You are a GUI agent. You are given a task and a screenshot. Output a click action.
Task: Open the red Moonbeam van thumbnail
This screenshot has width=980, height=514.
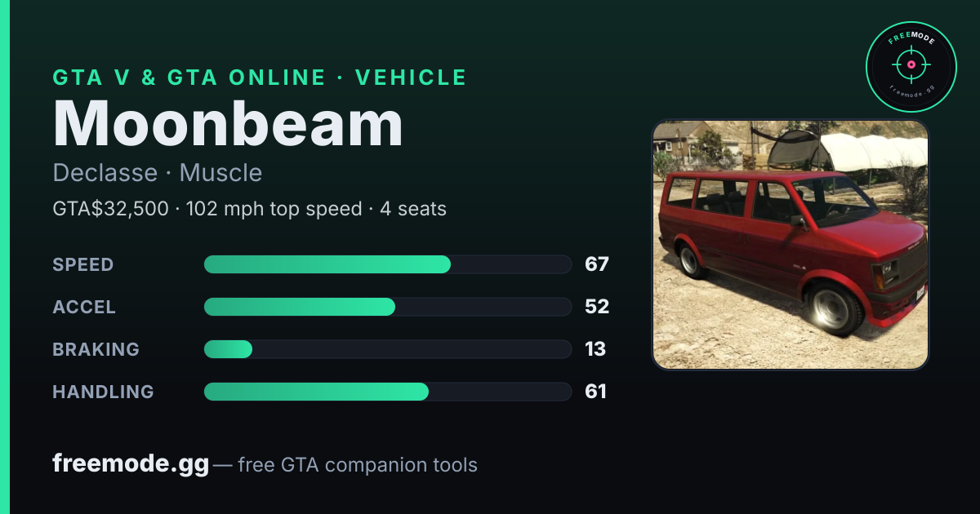(791, 245)
